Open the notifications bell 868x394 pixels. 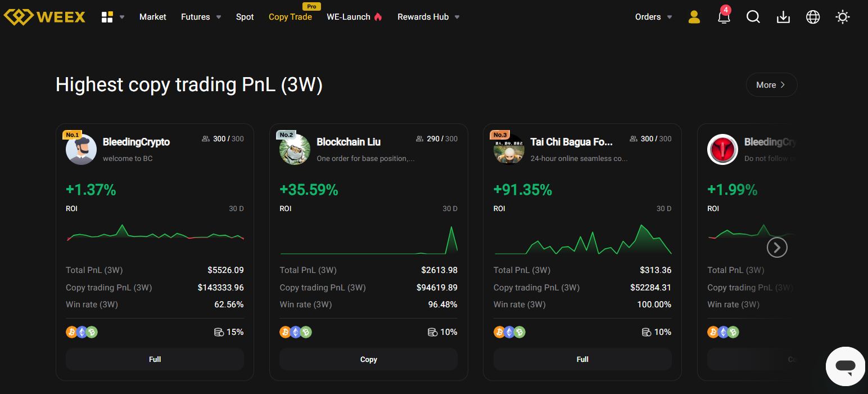pyautogui.click(x=724, y=16)
